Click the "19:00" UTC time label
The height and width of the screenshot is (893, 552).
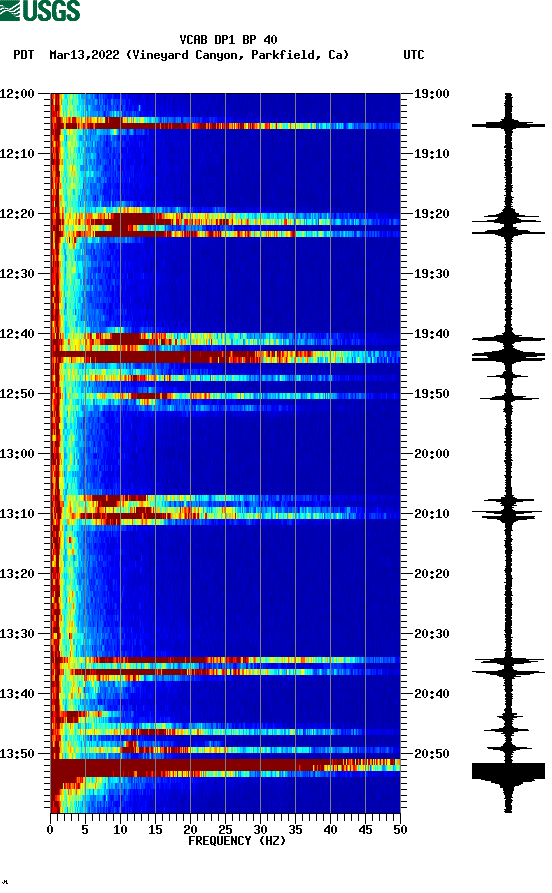431,93
